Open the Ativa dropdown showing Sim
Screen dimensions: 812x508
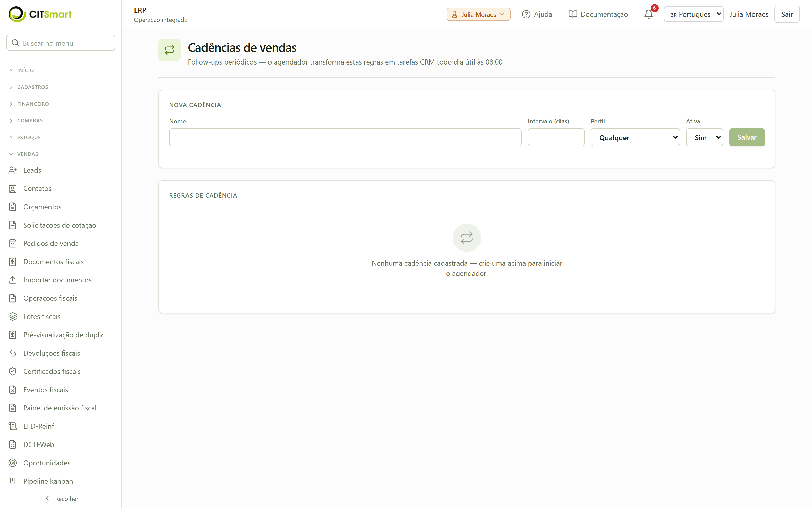(704, 137)
